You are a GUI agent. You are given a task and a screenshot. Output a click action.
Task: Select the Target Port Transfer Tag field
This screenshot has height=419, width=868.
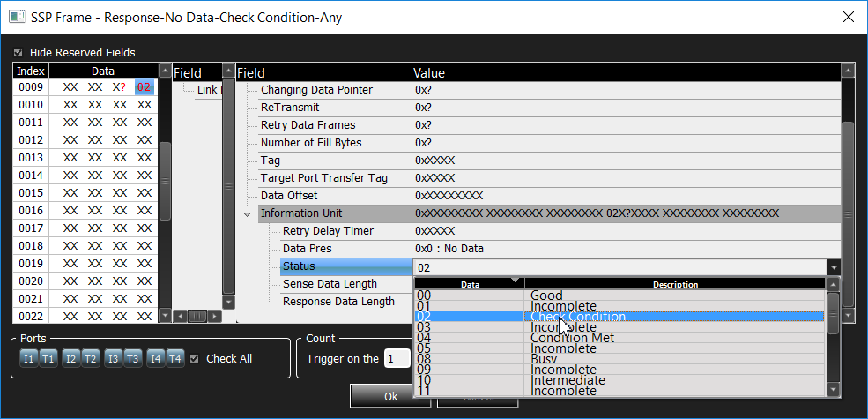click(x=335, y=178)
